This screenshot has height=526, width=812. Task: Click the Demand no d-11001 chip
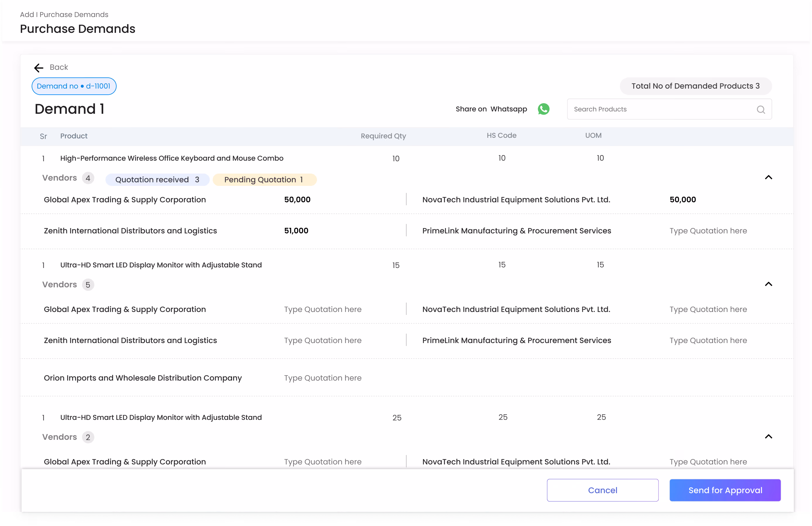pyautogui.click(x=74, y=86)
